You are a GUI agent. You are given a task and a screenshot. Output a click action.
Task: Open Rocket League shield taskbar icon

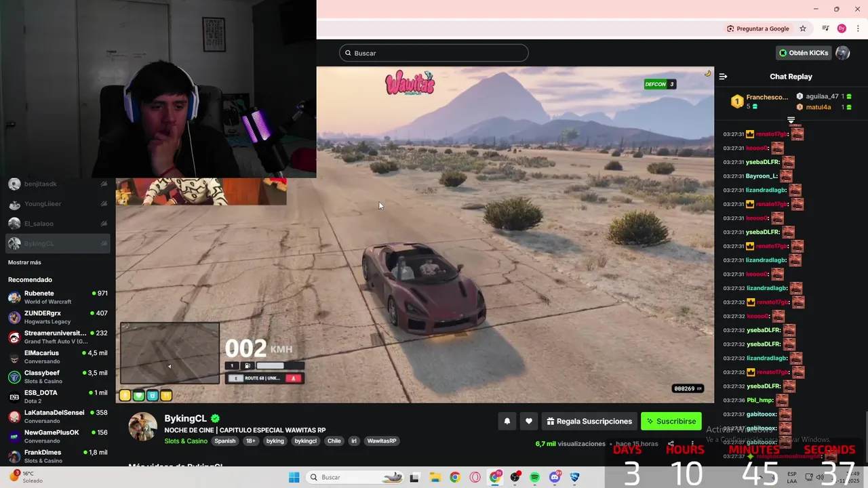click(x=575, y=477)
